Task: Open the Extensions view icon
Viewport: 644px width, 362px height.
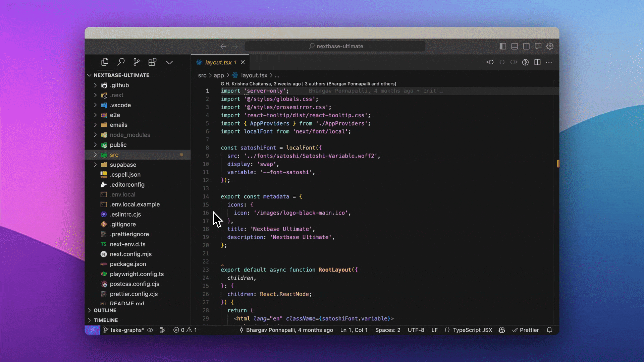Action: click(x=152, y=62)
